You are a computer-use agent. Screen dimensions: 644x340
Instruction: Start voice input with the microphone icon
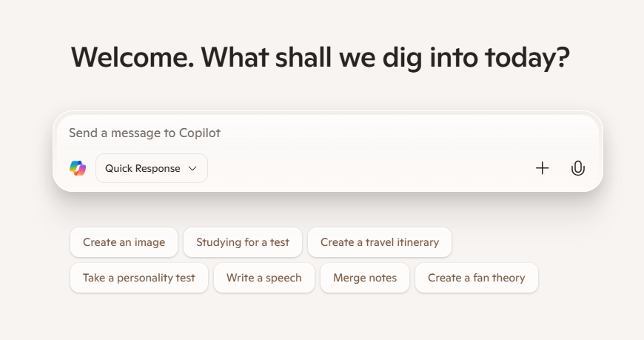click(578, 168)
